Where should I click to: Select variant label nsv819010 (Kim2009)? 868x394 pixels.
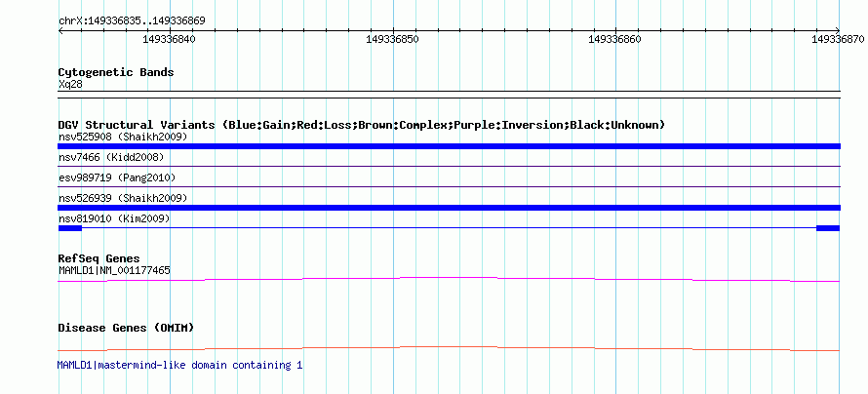[114, 219]
